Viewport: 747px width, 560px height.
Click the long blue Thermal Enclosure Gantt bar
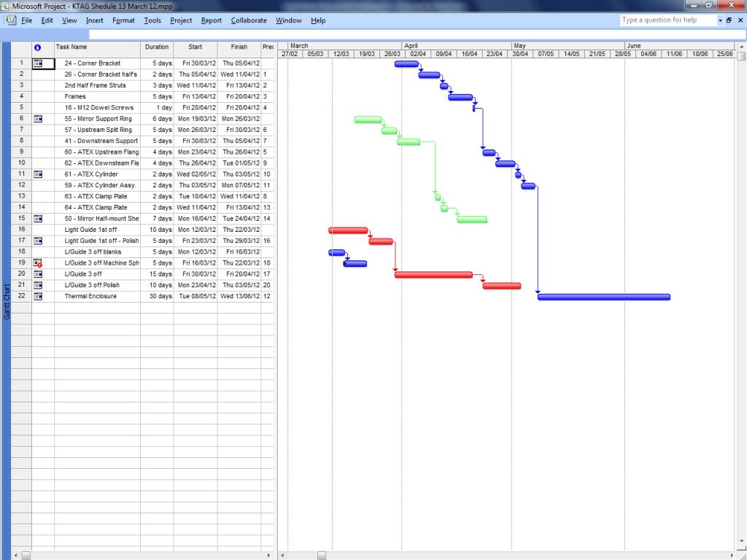[603, 297]
